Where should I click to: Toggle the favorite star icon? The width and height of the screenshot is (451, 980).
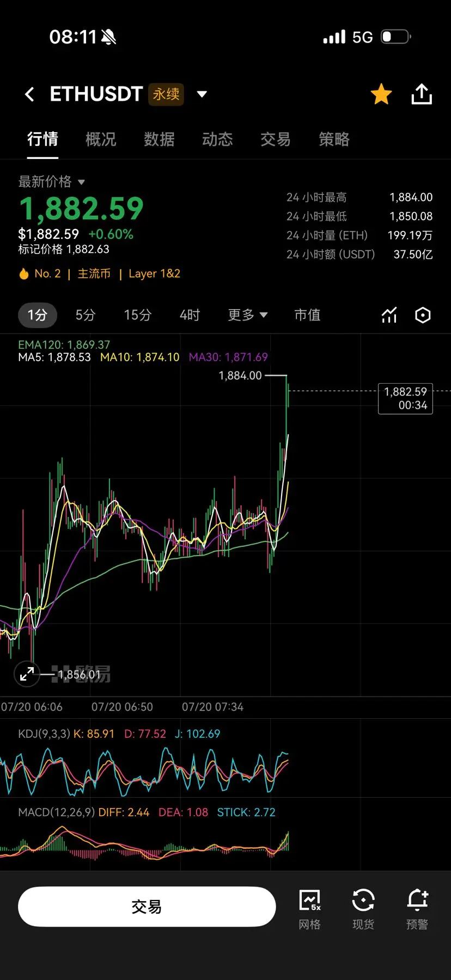(x=381, y=94)
